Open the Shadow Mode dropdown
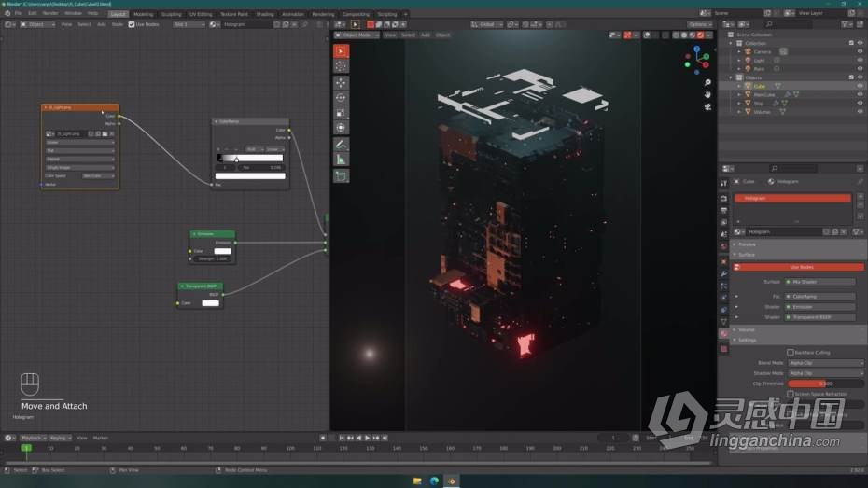Screen dimensions: 868x488 coord(825,373)
